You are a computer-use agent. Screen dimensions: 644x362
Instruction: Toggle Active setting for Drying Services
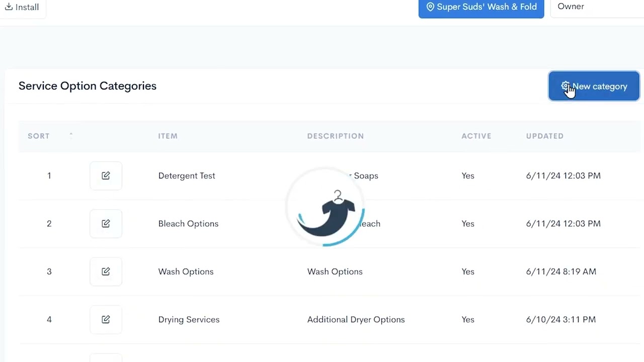coord(468,319)
